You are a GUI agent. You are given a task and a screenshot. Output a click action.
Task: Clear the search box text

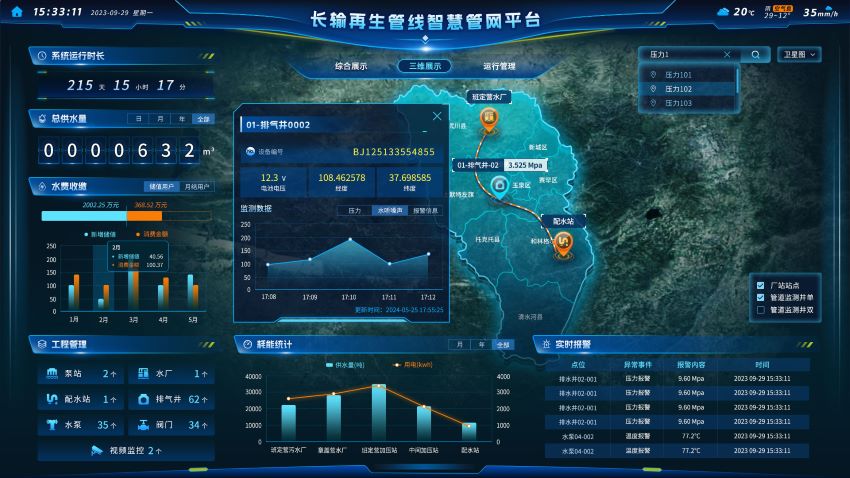tap(727, 55)
